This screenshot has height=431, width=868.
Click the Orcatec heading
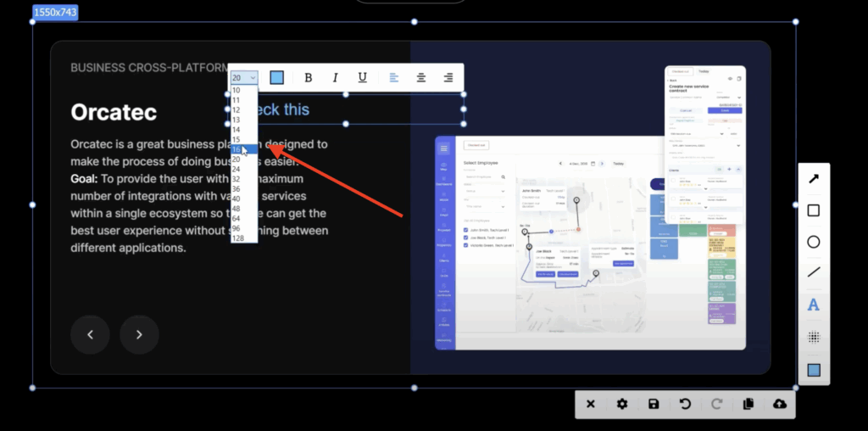[x=114, y=112]
